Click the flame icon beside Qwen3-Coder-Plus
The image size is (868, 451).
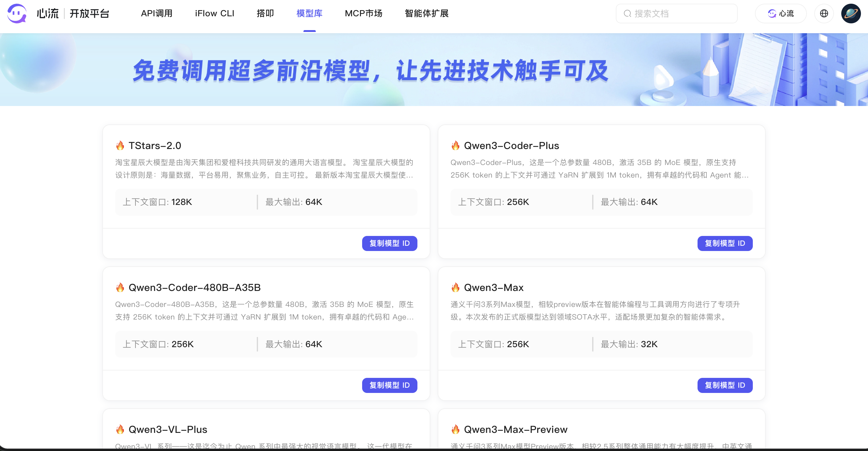coord(455,146)
